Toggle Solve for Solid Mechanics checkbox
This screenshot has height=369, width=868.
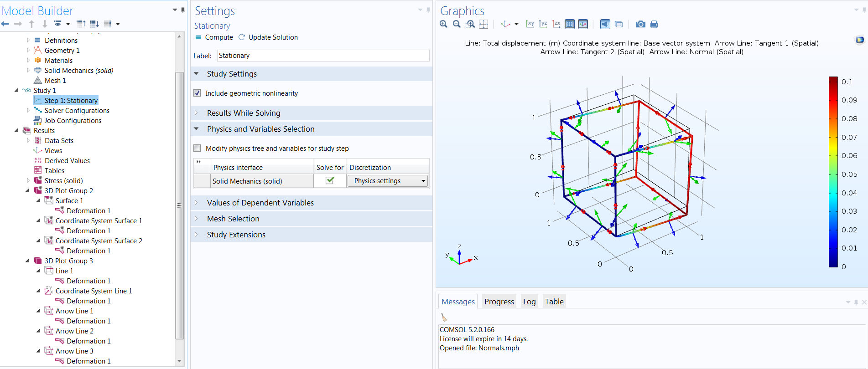(x=330, y=181)
